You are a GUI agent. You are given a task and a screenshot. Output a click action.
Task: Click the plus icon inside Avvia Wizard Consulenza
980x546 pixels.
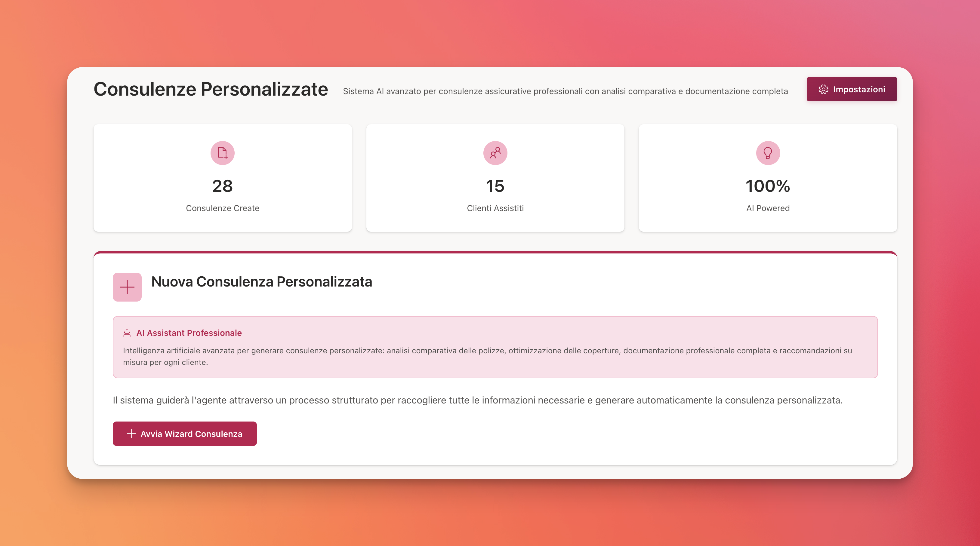pos(131,434)
